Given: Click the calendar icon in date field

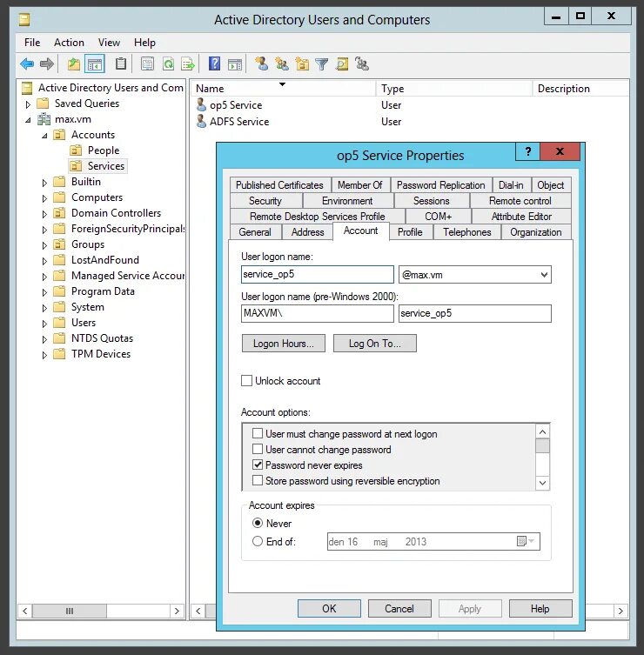Looking at the screenshot, I should coord(521,541).
